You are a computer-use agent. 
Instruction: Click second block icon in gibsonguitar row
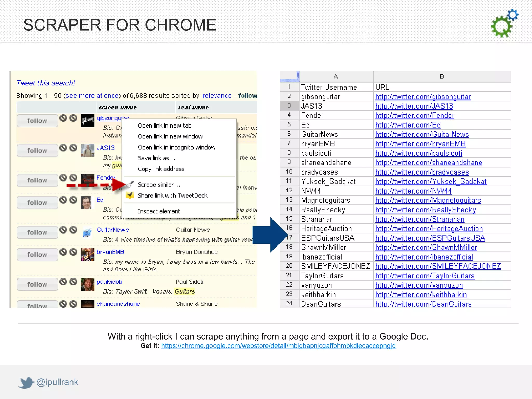coord(73,118)
